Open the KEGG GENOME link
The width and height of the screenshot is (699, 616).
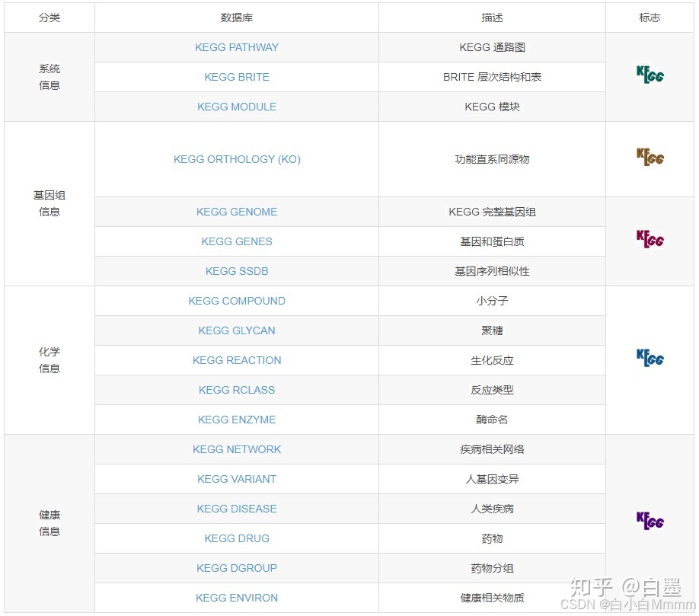(x=237, y=212)
